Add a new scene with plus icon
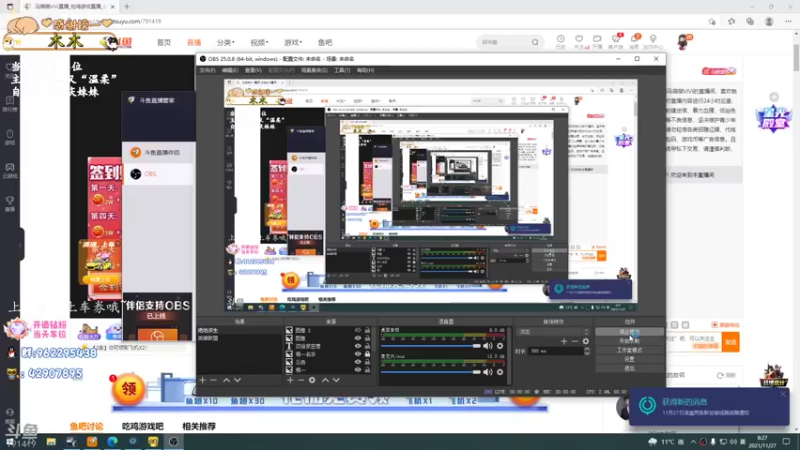Viewport: 800px width, 450px height. coord(203,380)
